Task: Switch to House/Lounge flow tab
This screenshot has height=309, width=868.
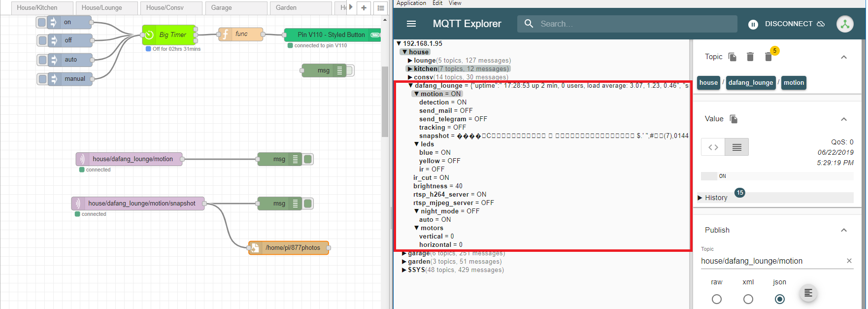Action: [x=106, y=8]
